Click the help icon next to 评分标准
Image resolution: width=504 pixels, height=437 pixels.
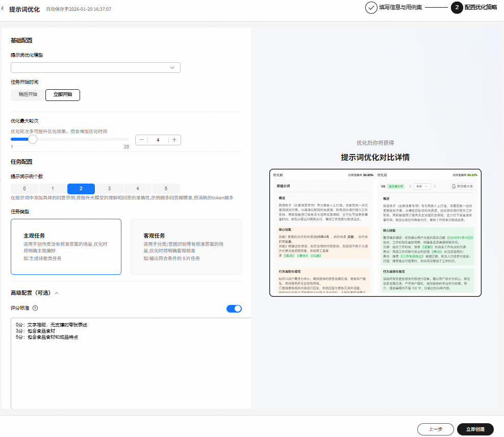point(35,309)
